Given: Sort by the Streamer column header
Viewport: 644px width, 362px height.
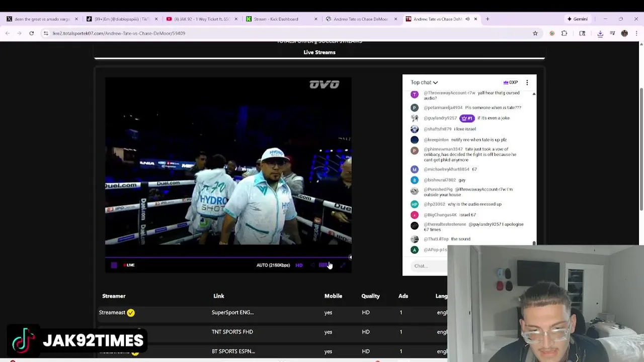Looking at the screenshot, I should [114, 296].
